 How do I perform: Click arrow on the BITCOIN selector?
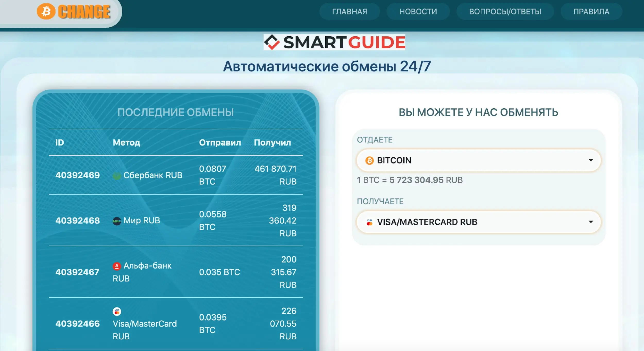(591, 160)
